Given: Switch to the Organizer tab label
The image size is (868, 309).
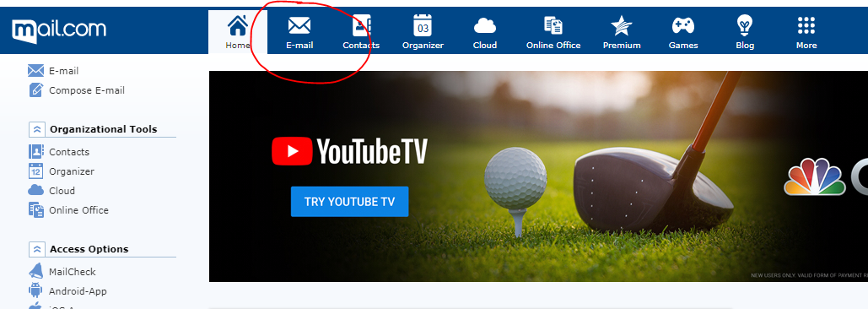Looking at the screenshot, I should [x=423, y=46].
